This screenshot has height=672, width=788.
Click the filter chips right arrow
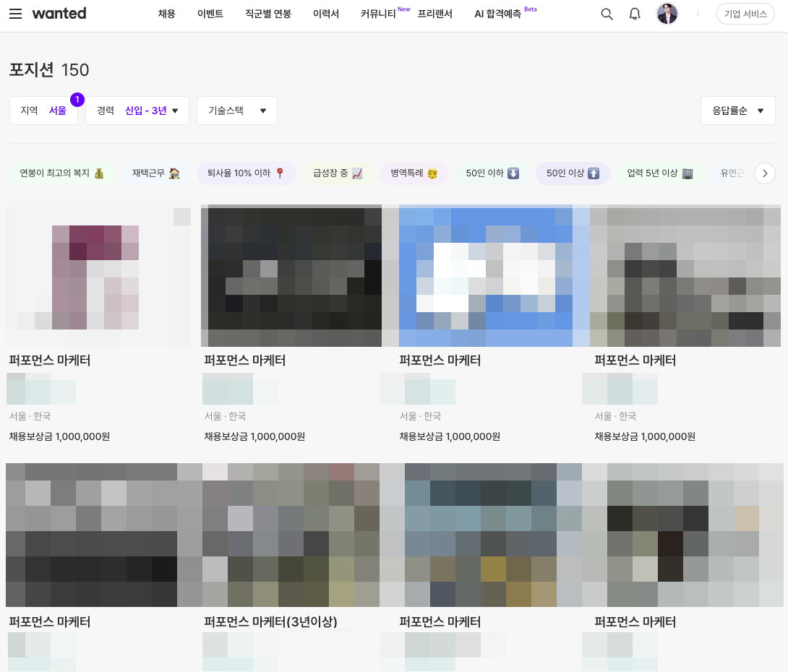(x=764, y=173)
